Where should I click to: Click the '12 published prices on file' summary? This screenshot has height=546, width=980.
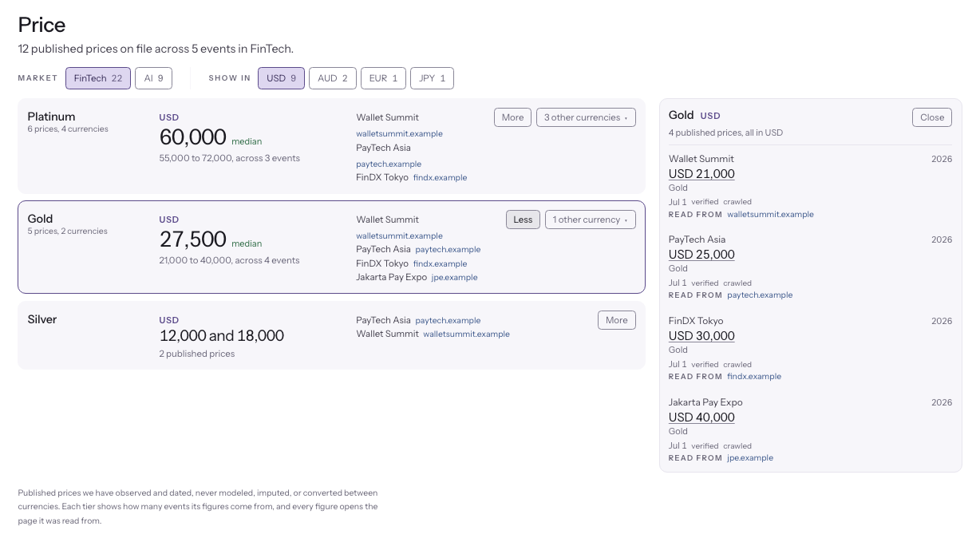click(156, 49)
